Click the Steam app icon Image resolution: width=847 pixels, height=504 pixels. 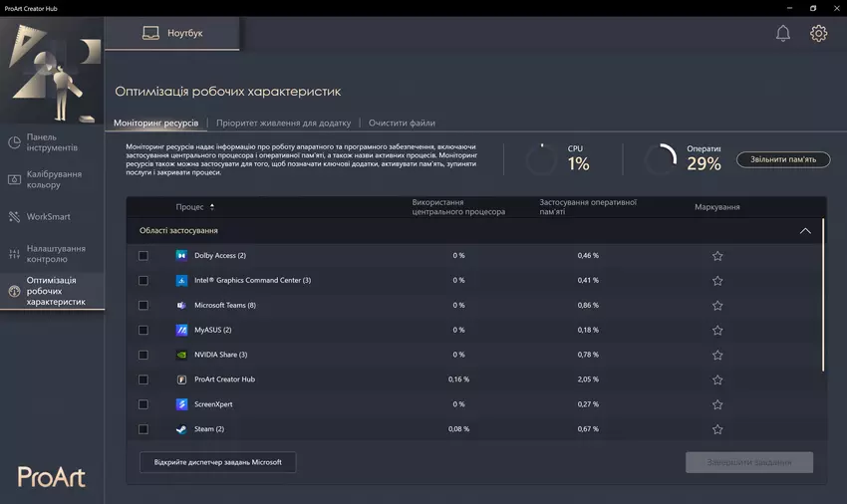pyautogui.click(x=182, y=429)
